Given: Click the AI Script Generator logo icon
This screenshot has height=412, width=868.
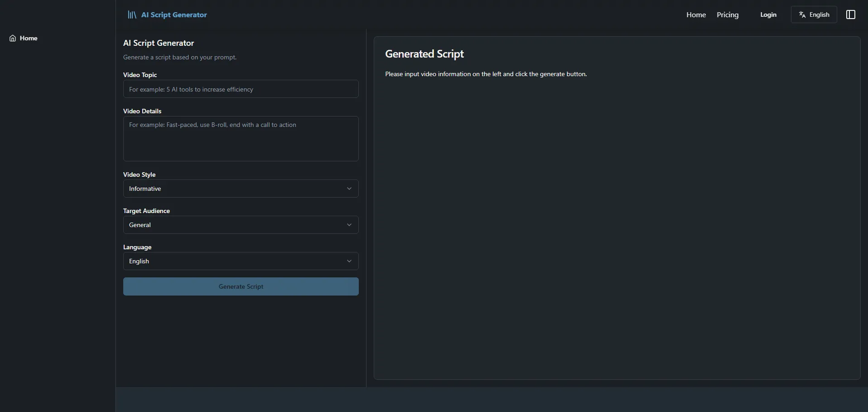Looking at the screenshot, I should pyautogui.click(x=132, y=15).
